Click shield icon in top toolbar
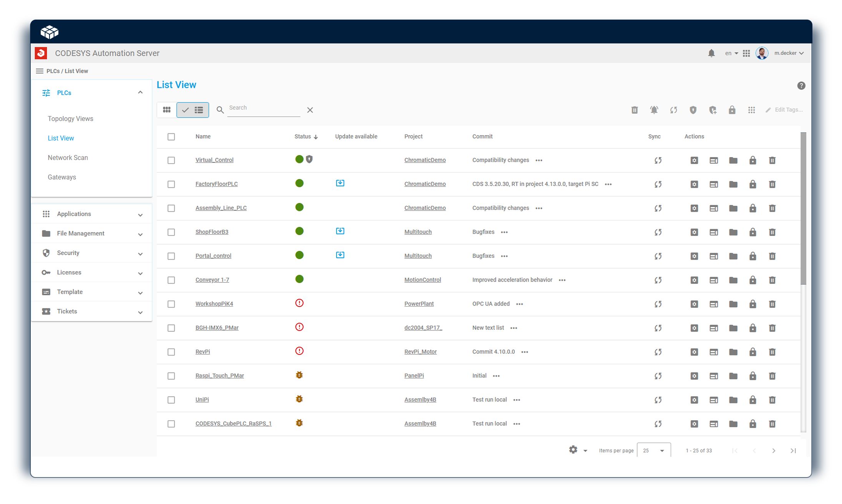Viewport: 842px width, 504px height. (x=693, y=110)
